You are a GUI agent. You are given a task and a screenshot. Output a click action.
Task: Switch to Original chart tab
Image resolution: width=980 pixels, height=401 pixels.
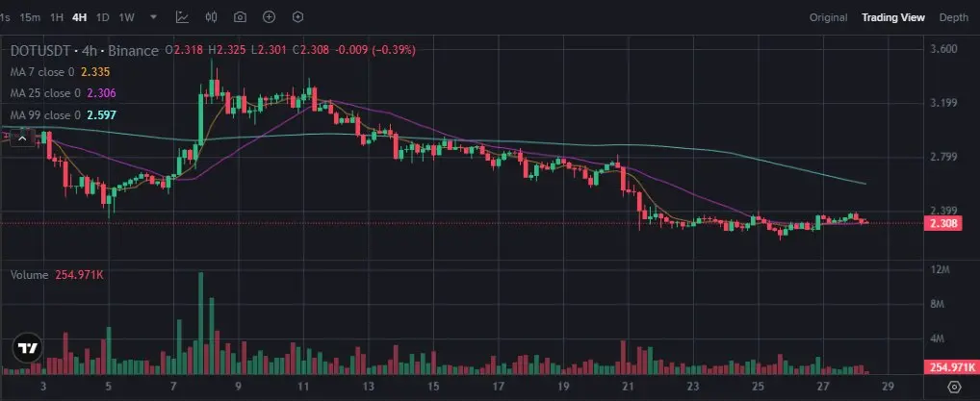pyautogui.click(x=828, y=17)
